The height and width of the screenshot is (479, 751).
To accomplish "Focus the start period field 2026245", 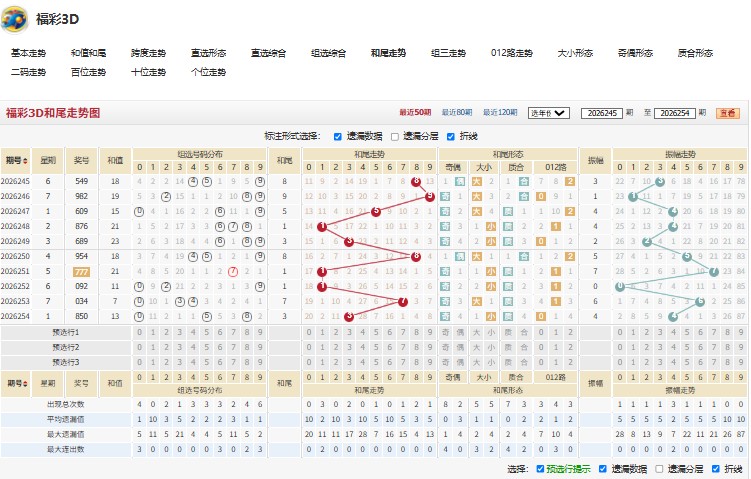I will 602,113.
